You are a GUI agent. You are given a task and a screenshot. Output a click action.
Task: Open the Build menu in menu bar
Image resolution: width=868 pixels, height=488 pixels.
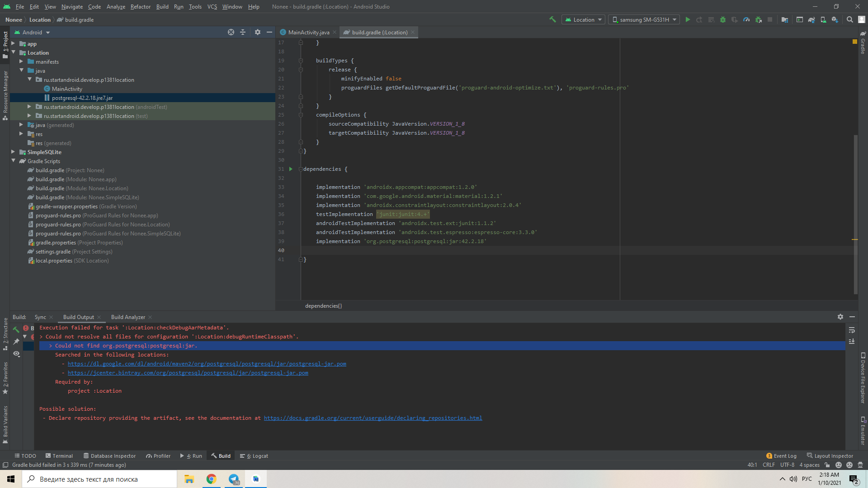click(162, 7)
